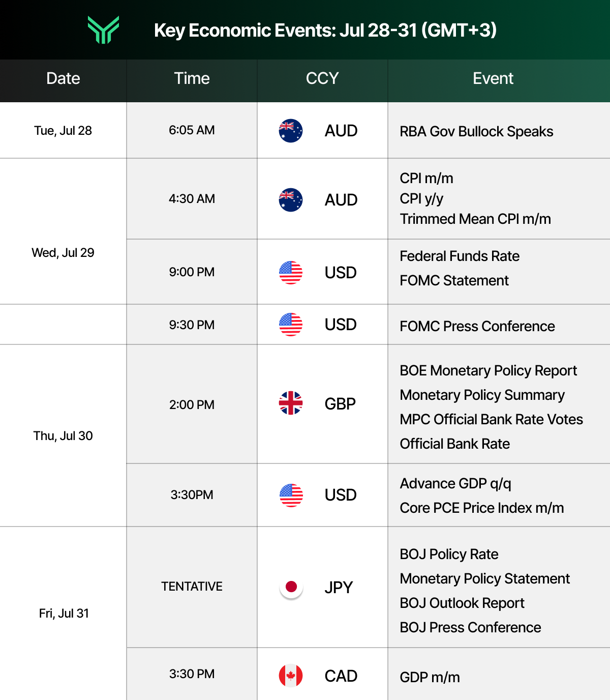
Task: Click the event 'Monetary Policy Statement'
Action: click(485, 579)
